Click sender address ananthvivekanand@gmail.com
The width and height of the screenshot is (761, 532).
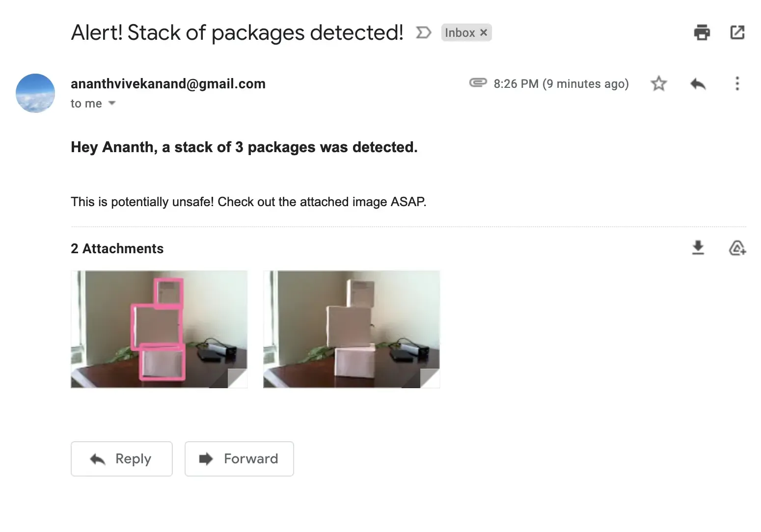coord(168,84)
